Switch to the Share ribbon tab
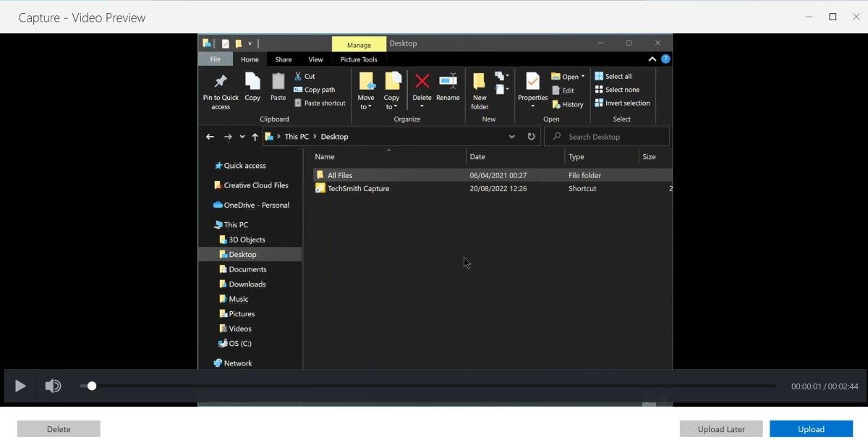Screen dimensions: 868x448 283,59
